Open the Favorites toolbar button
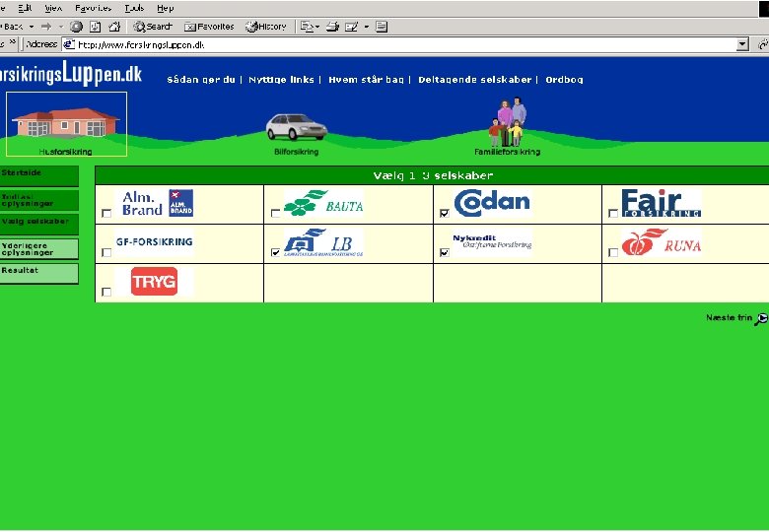Image resolution: width=769 pixels, height=532 pixels. (209, 27)
